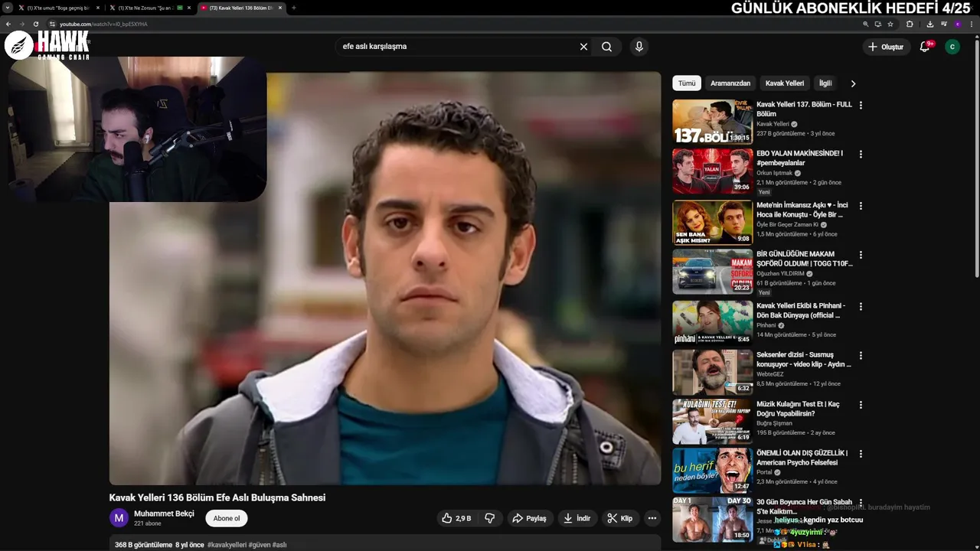Open the browser zoom magnifier in address bar
Image resolution: width=980 pixels, height=551 pixels.
tap(865, 24)
